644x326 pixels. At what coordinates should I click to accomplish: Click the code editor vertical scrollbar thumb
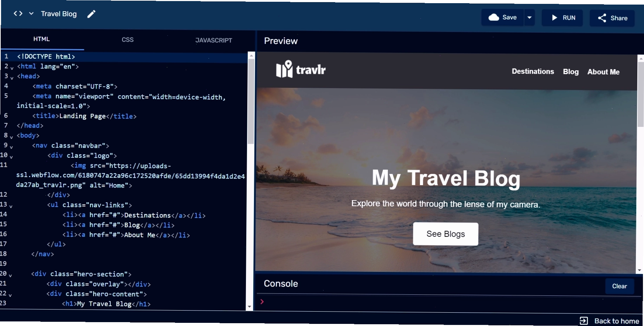coord(251,101)
